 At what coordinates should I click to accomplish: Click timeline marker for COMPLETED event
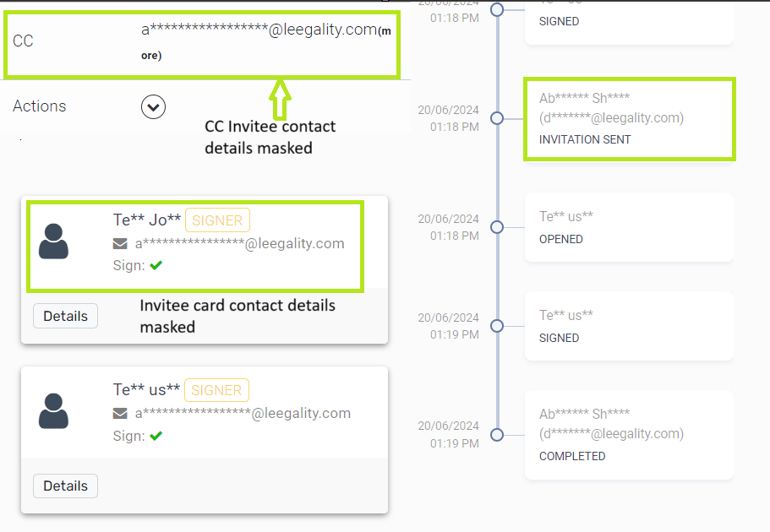coord(497,435)
